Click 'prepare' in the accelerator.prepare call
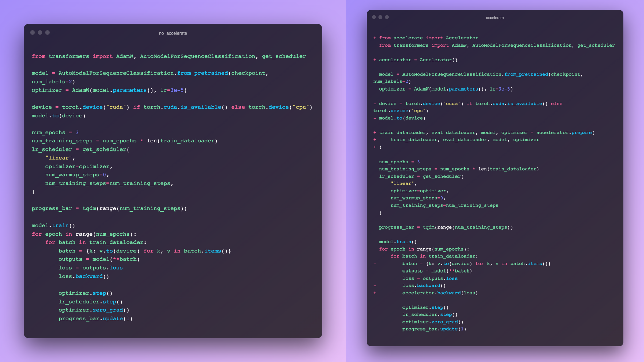 (x=581, y=133)
